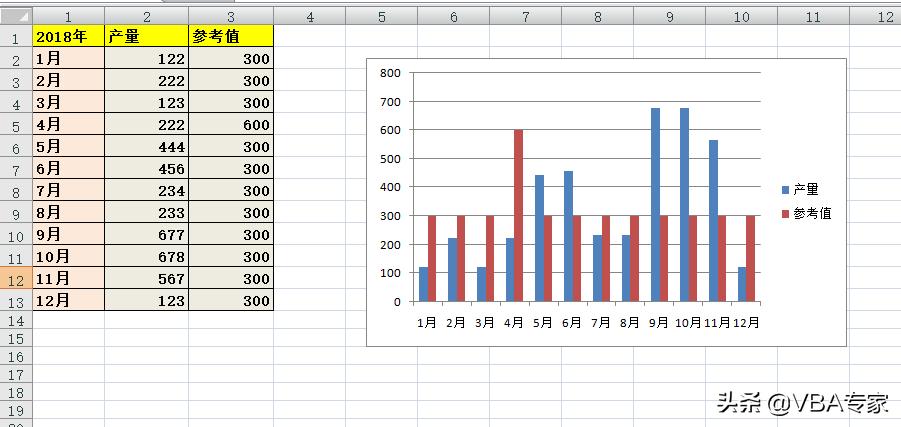Click the tall red 4月 bar in chart

(518, 215)
